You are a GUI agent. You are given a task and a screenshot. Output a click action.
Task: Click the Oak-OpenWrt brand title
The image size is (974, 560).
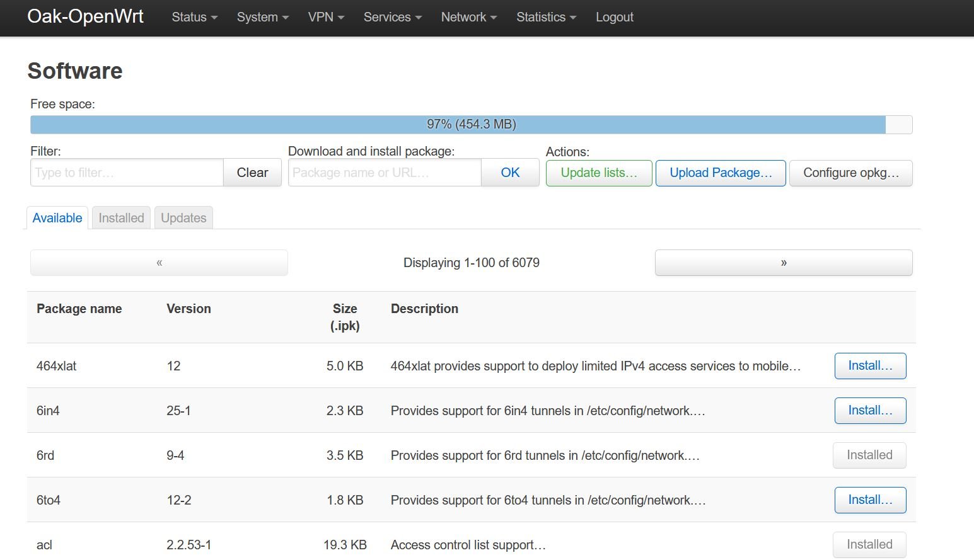click(x=86, y=16)
